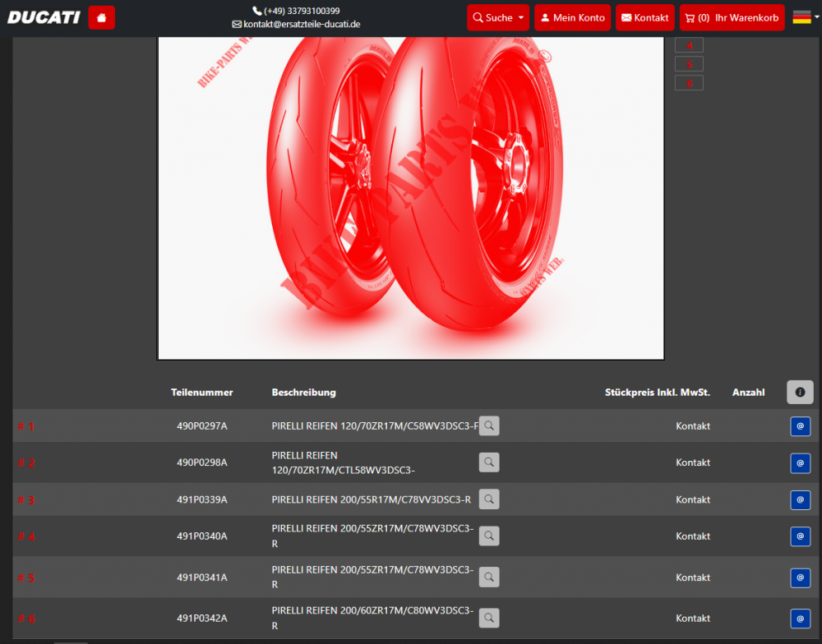Select the # 3 row reference label

26,499
